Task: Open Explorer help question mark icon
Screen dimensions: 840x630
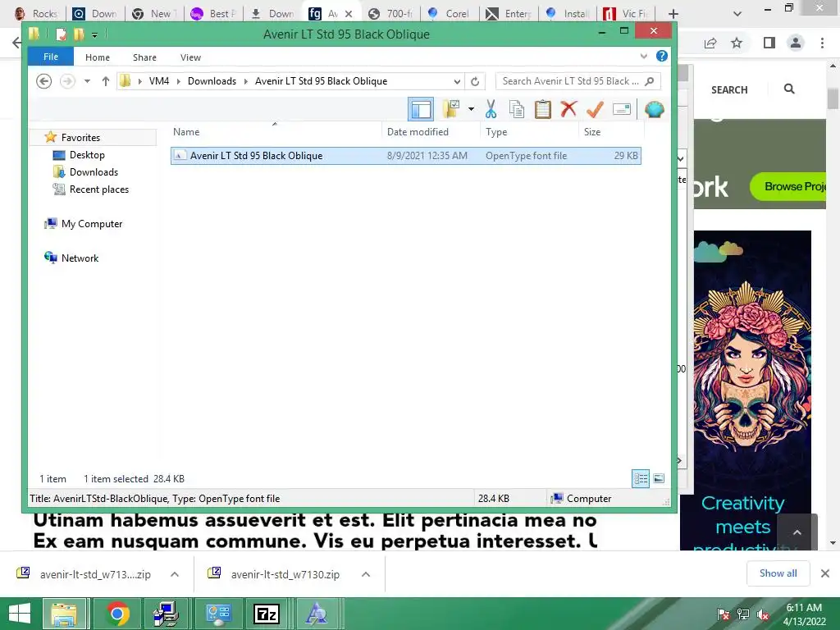Action: point(662,57)
